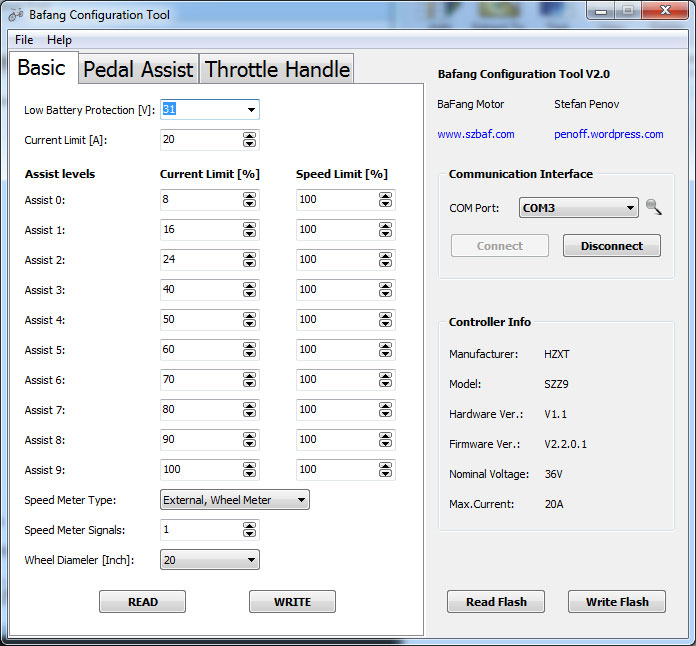The height and width of the screenshot is (646, 696).
Task: Switch to the Pedal Assist tab
Action: tap(138, 69)
